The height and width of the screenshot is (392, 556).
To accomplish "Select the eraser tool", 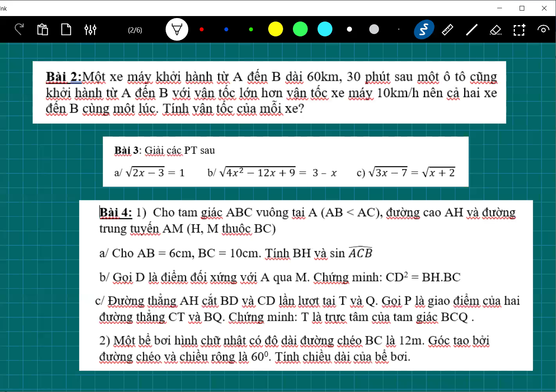I will click(496, 30).
